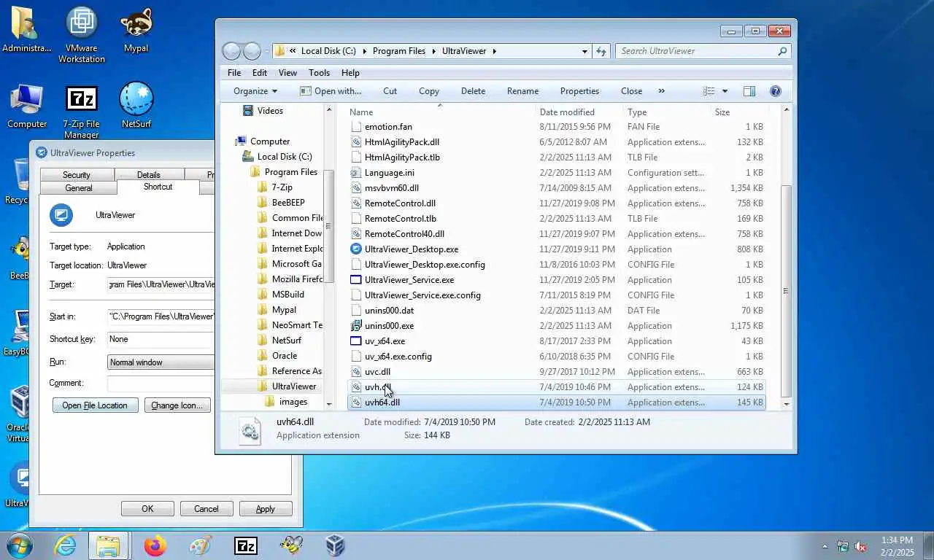Click the Target path field
934x560 pixels.
tap(161, 284)
